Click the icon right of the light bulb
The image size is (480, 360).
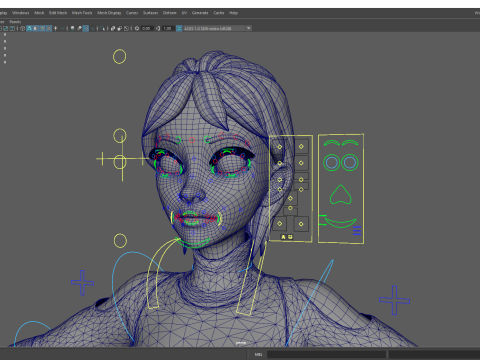[79, 28]
